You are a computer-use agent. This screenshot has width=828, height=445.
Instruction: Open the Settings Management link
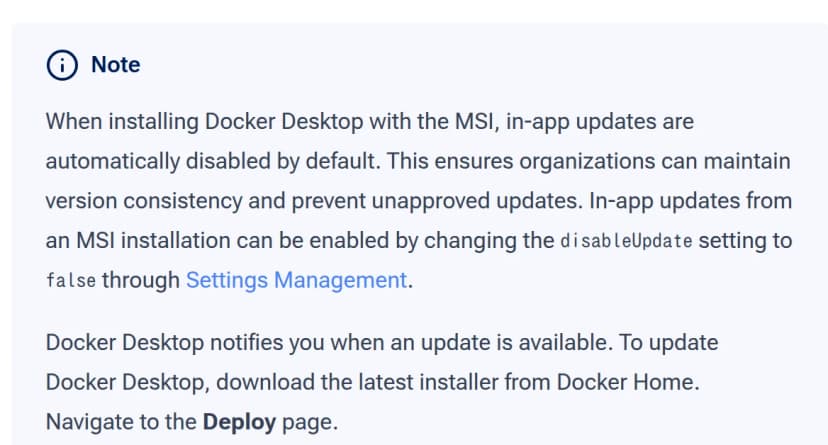(296, 280)
